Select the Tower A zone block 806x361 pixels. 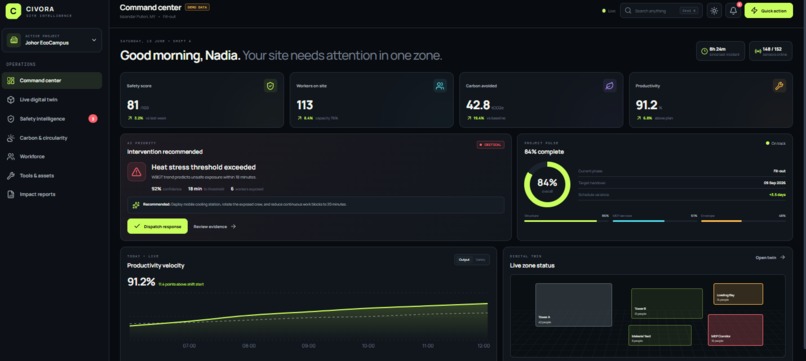pos(574,305)
